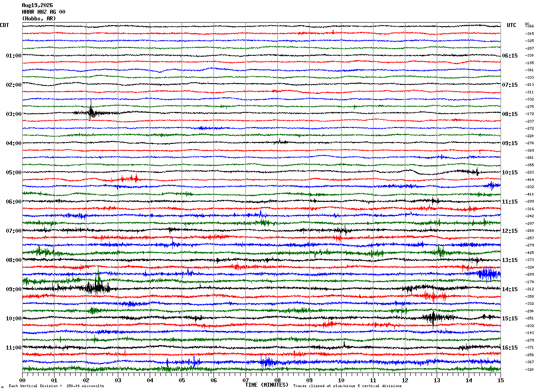Image resolution: width=536 pixels, height=392 pixels.
Task: Select the station code HHAR HHZ AG 00
Action: click(43, 12)
